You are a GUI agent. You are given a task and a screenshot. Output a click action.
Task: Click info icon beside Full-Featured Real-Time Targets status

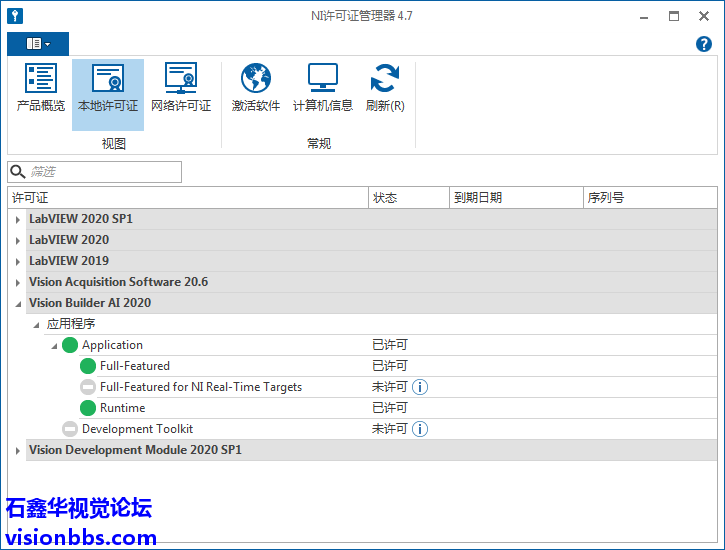point(420,387)
